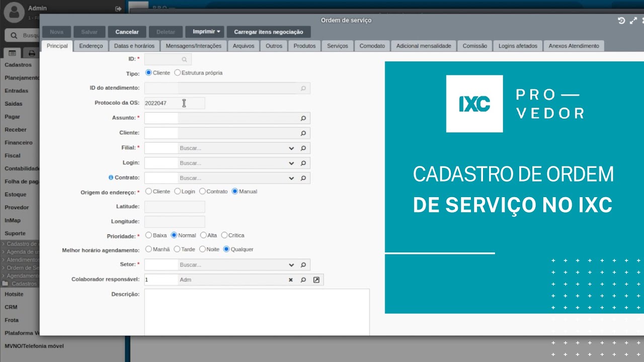The width and height of the screenshot is (644, 362).
Task: Open the Mensagens/Interações tab
Action: [194, 46]
